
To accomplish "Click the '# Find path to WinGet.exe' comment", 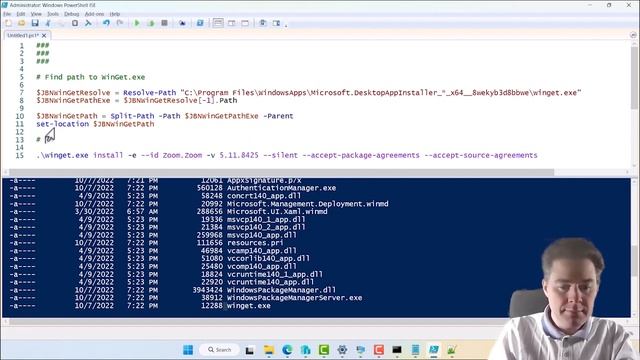I will [91, 77].
